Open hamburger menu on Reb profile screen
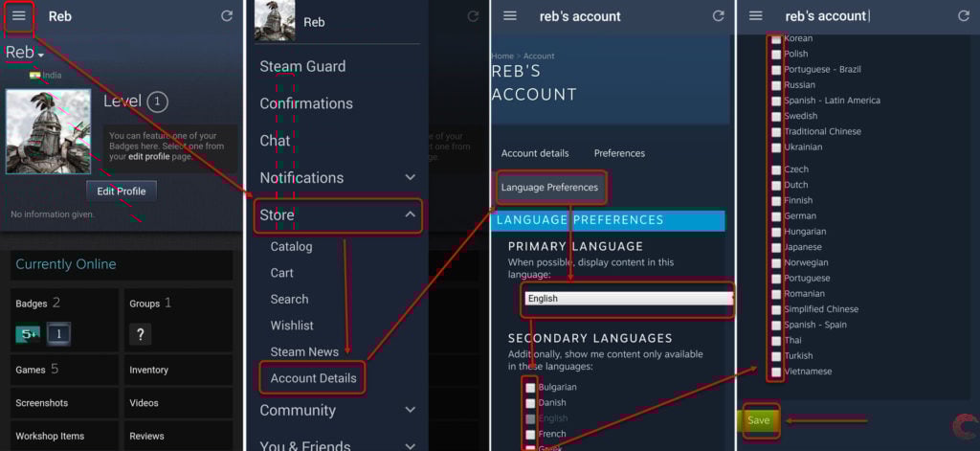The image size is (980, 451). tap(19, 15)
